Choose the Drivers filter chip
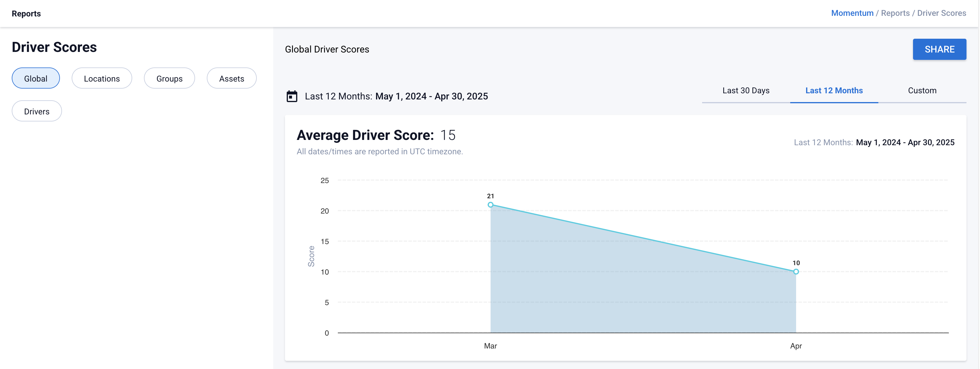 click(x=36, y=111)
